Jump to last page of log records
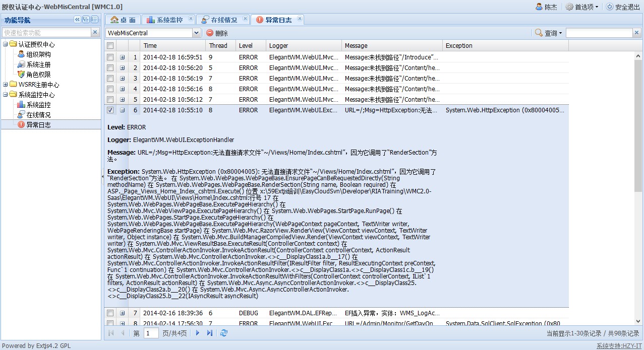The height and width of the screenshot is (350, 644). pos(210,333)
